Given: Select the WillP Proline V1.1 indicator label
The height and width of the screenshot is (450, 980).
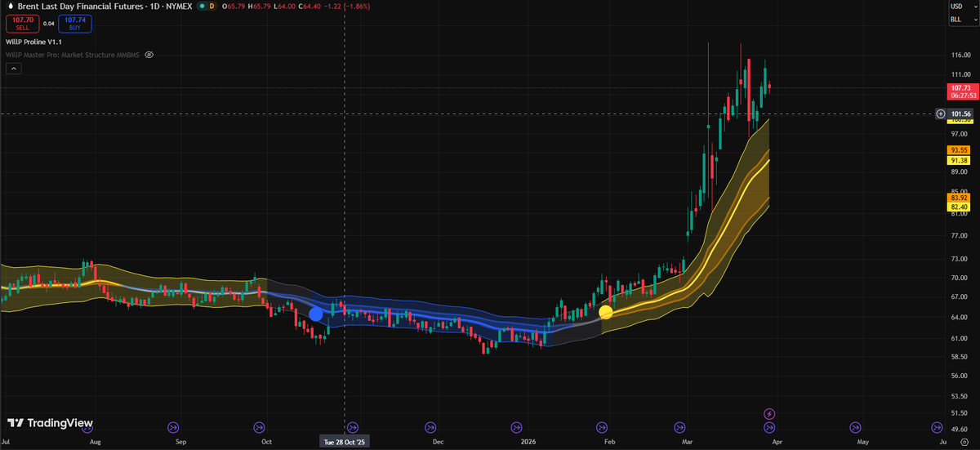Looking at the screenshot, I should click(33, 40).
